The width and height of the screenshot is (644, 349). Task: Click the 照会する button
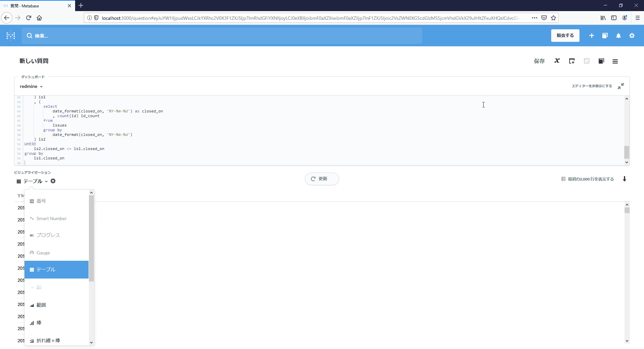point(565,36)
